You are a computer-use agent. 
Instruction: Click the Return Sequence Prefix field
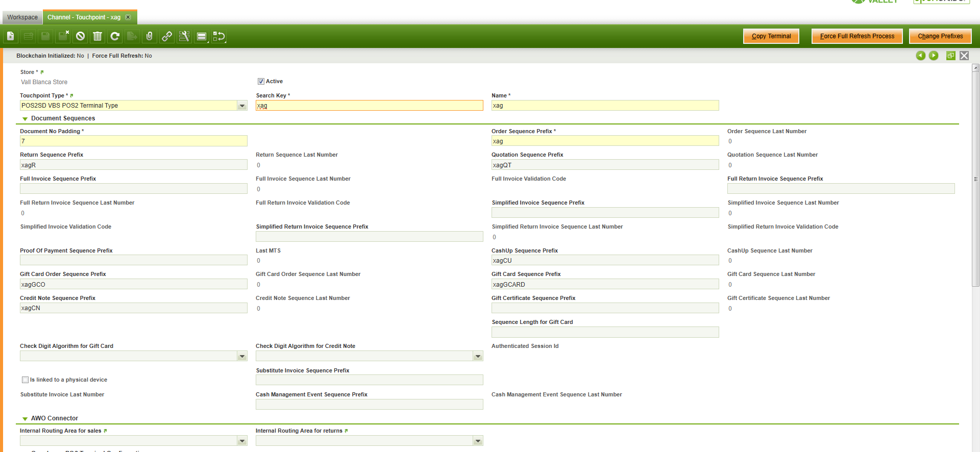coord(133,165)
